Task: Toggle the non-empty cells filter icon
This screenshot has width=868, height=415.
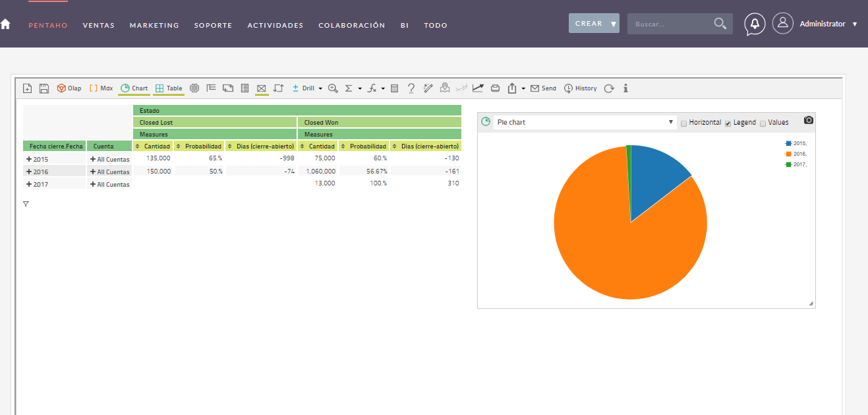Action: click(261, 88)
